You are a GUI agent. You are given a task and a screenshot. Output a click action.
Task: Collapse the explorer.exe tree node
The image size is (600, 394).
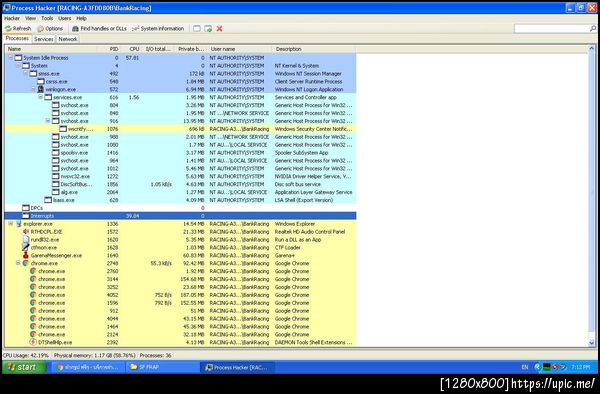point(11,224)
